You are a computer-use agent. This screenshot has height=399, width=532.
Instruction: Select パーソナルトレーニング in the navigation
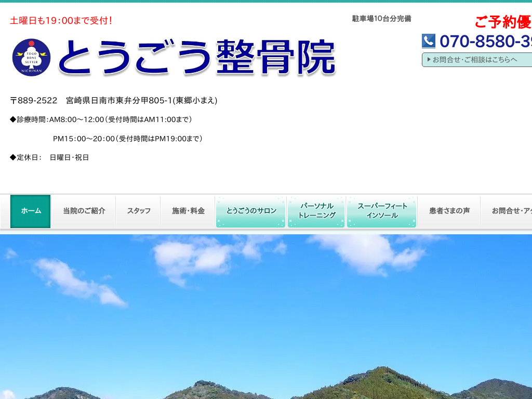pyautogui.click(x=316, y=211)
